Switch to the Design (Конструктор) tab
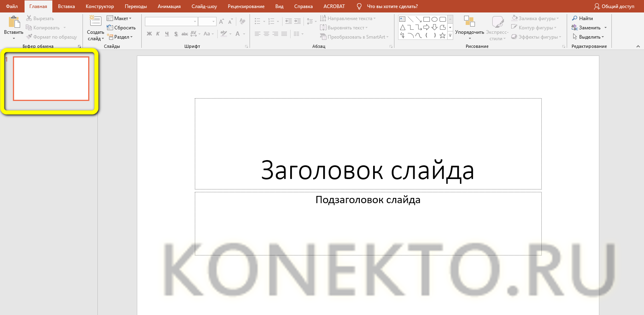 100,6
